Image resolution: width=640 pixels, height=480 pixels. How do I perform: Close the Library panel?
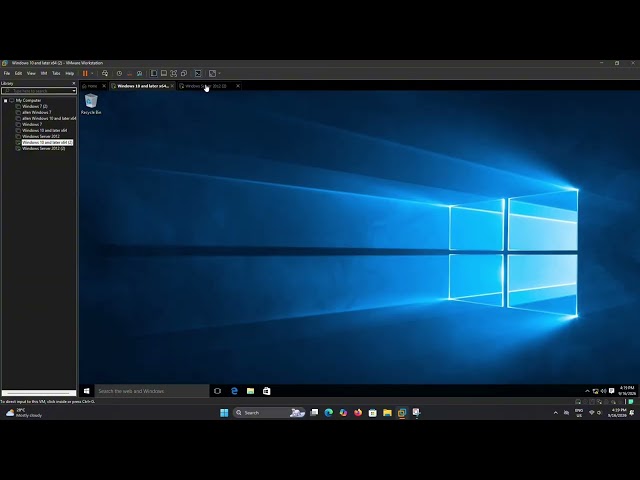click(x=74, y=83)
